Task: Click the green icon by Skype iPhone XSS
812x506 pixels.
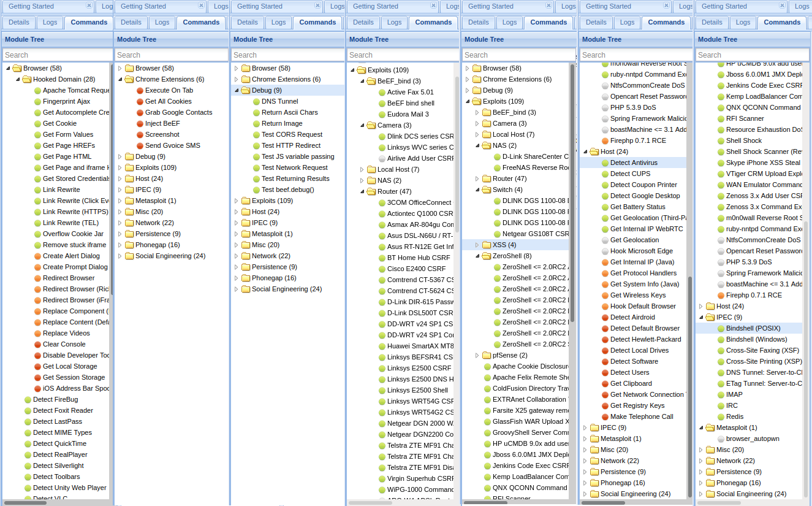Action: coord(721,163)
